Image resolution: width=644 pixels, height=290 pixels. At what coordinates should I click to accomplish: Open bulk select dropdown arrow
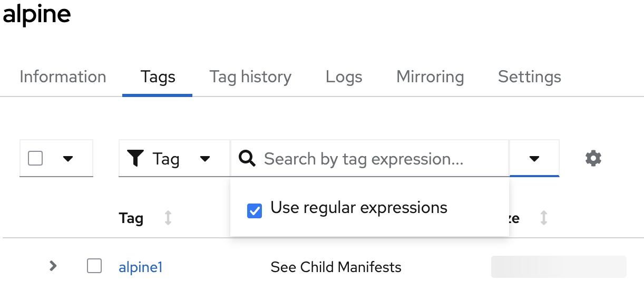tap(67, 159)
